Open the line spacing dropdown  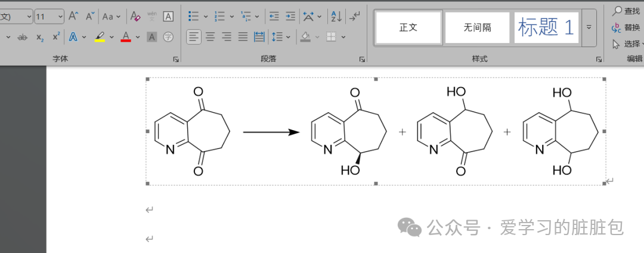point(280,37)
